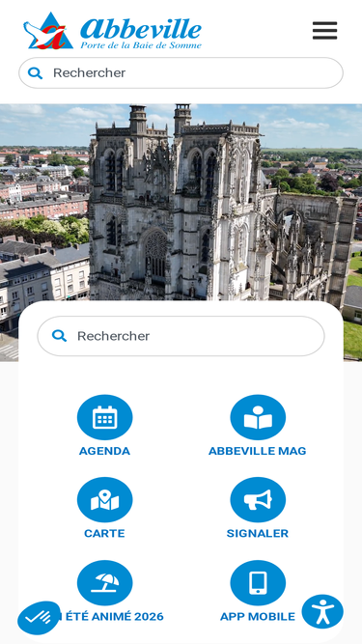Open the beach umbrella summer icon

pos(104,583)
